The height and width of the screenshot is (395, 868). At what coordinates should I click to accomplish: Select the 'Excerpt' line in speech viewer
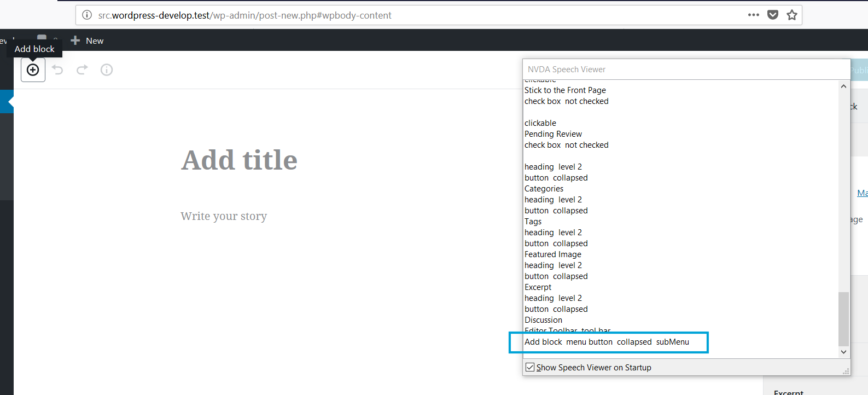click(538, 287)
